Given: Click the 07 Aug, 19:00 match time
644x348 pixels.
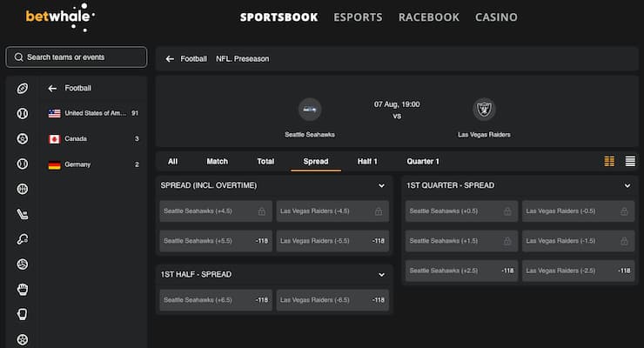Looking at the screenshot, I should [x=397, y=104].
